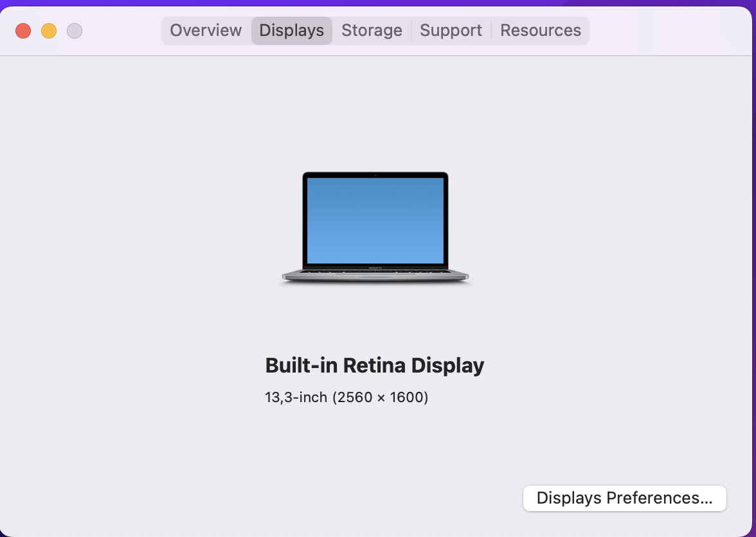Click the 13,3-inch (2560 × 1600) resolution text

346,397
